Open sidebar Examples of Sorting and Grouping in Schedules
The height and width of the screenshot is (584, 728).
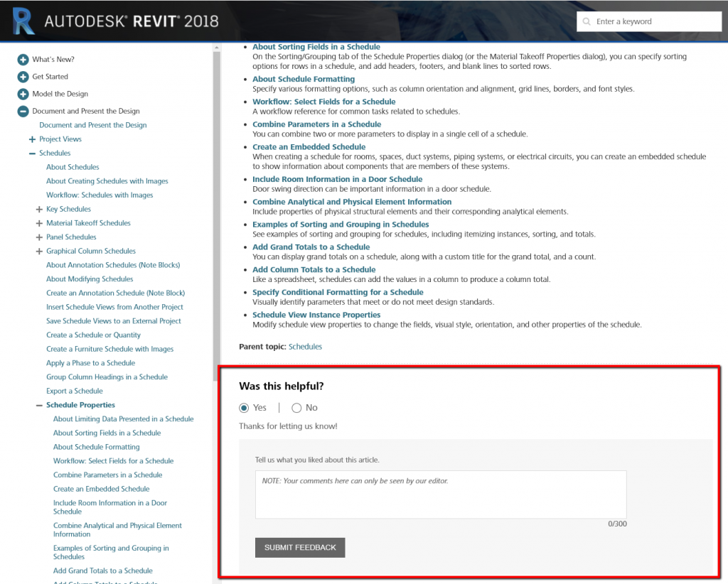(111, 553)
